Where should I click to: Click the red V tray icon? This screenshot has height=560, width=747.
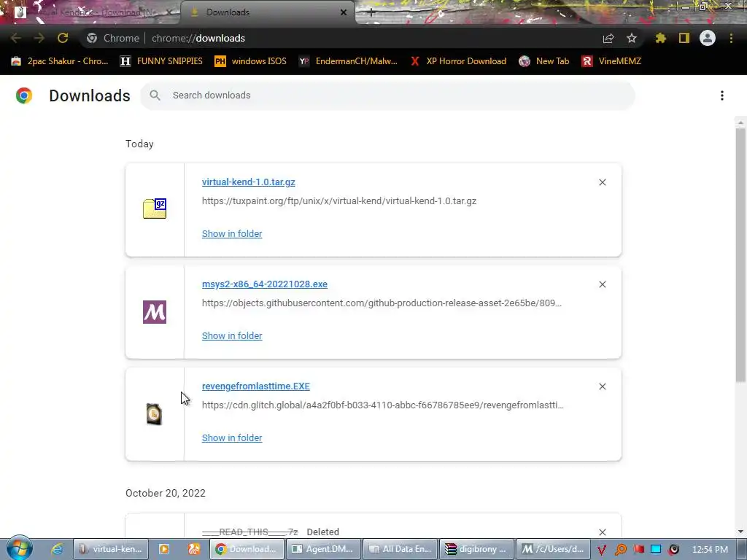602,550
